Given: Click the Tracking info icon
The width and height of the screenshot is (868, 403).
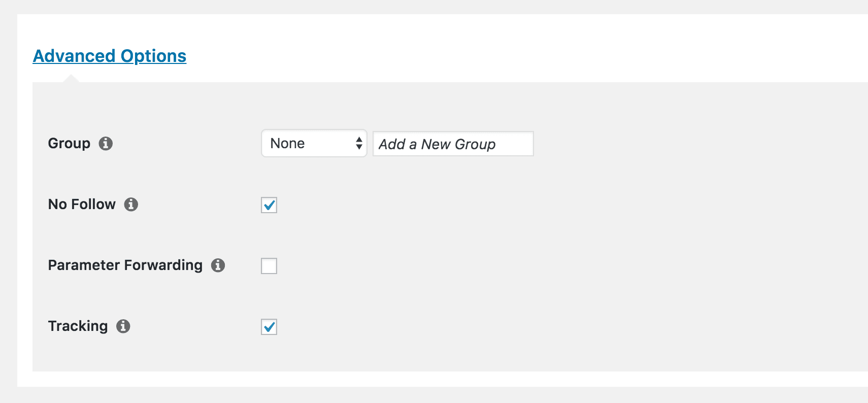Looking at the screenshot, I should pyautogui.click(x=123, y=326).
